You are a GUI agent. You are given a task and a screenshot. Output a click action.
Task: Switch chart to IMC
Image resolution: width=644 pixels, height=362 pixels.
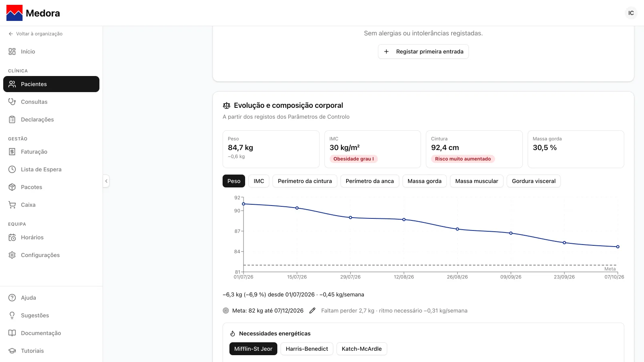tap(259, 181)
